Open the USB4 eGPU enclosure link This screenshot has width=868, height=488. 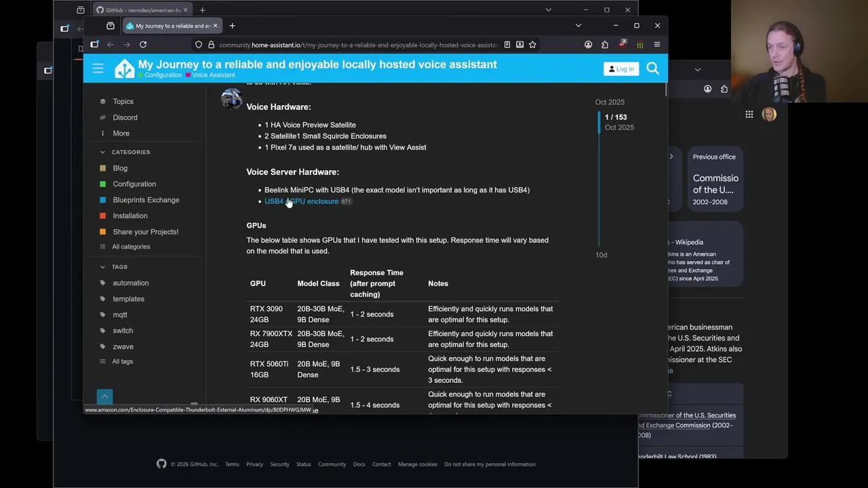click(x=301, y=201)
